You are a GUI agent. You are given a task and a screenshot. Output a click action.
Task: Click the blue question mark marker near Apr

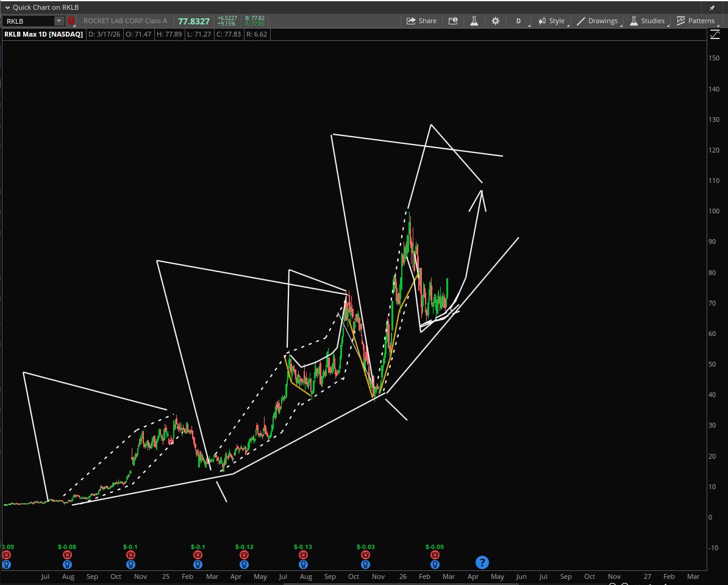pyautogui.click(x=482, y=562)
